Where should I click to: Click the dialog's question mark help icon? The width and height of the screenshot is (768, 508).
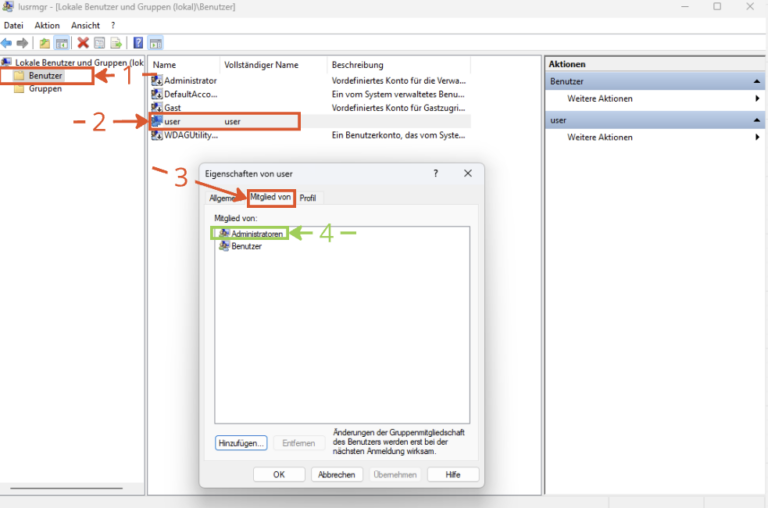(435, 173)
